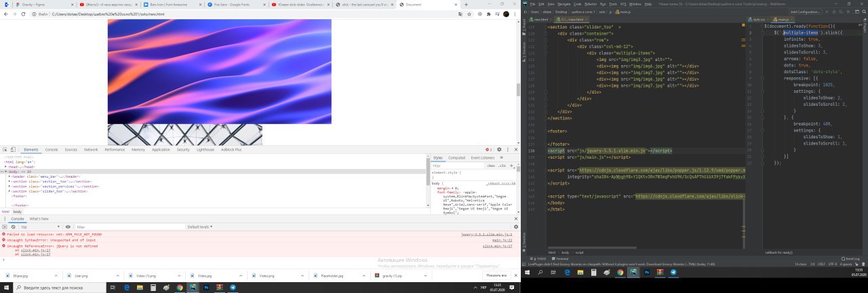Click the console Filter input
This screenshot has width=868, height=293.
click(130, 227)
